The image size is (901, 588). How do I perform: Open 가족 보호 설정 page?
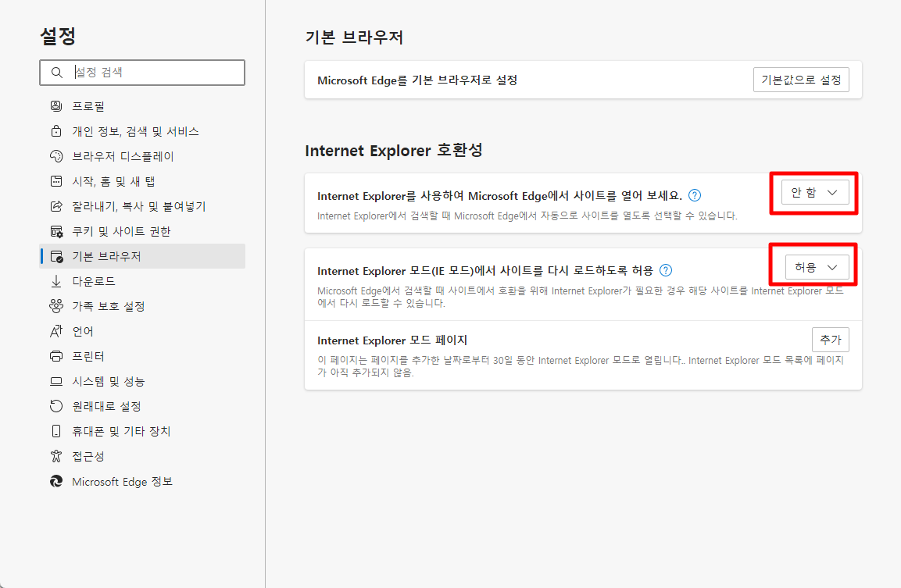pos(142,306)
